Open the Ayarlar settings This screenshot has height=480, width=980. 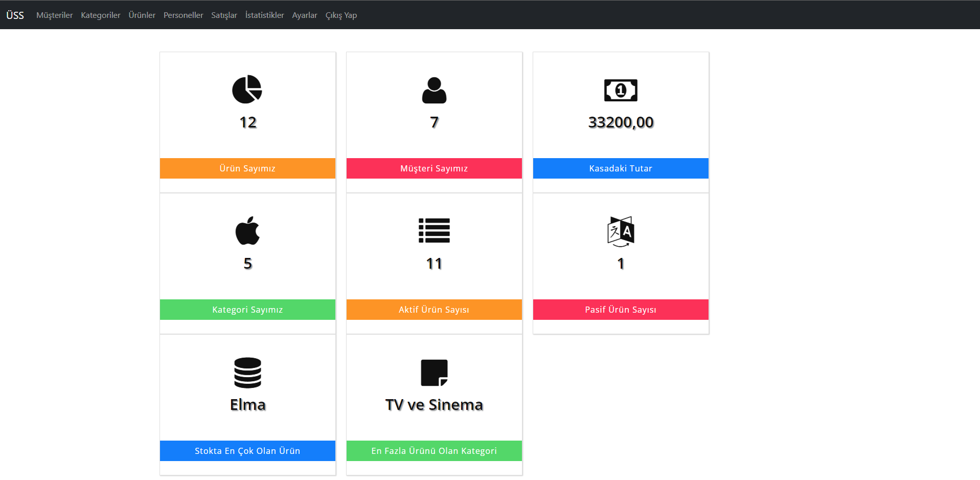[304, 15]
